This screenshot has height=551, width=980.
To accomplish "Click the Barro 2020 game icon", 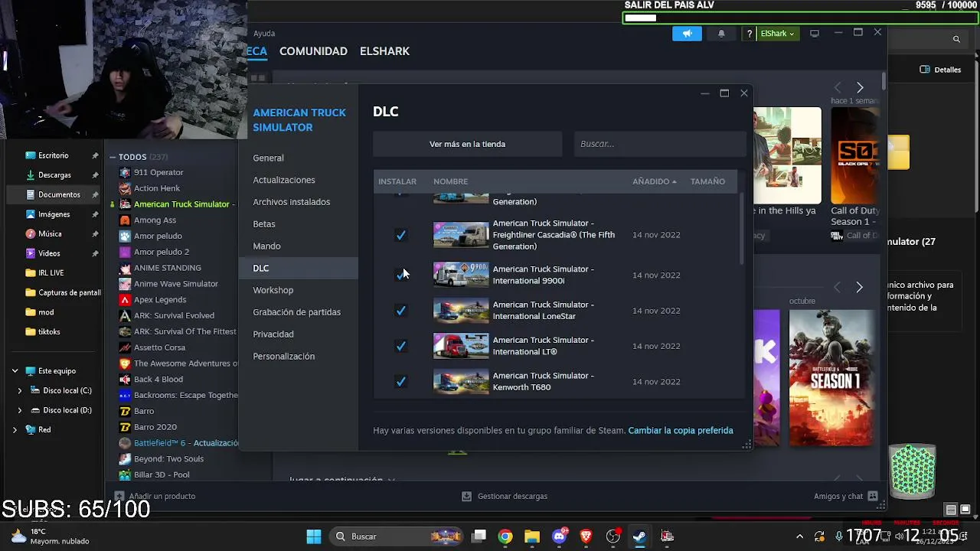I will click(125, 427).
